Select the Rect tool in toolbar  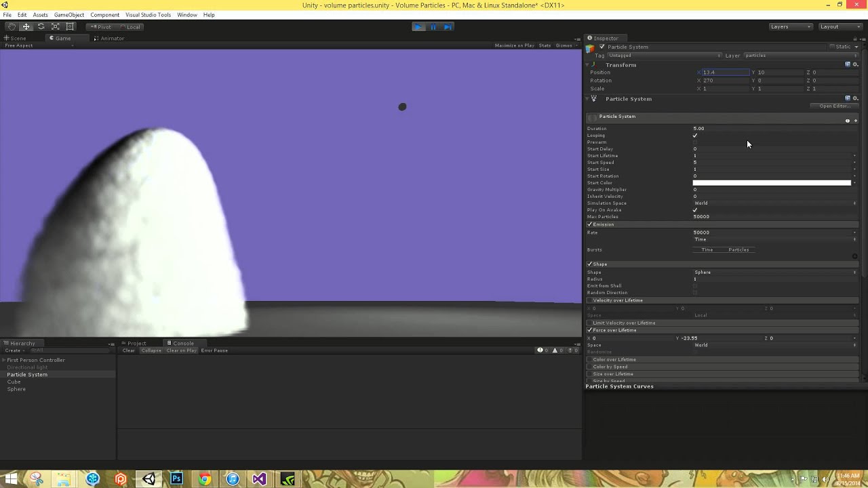click(x=70, y=26)
